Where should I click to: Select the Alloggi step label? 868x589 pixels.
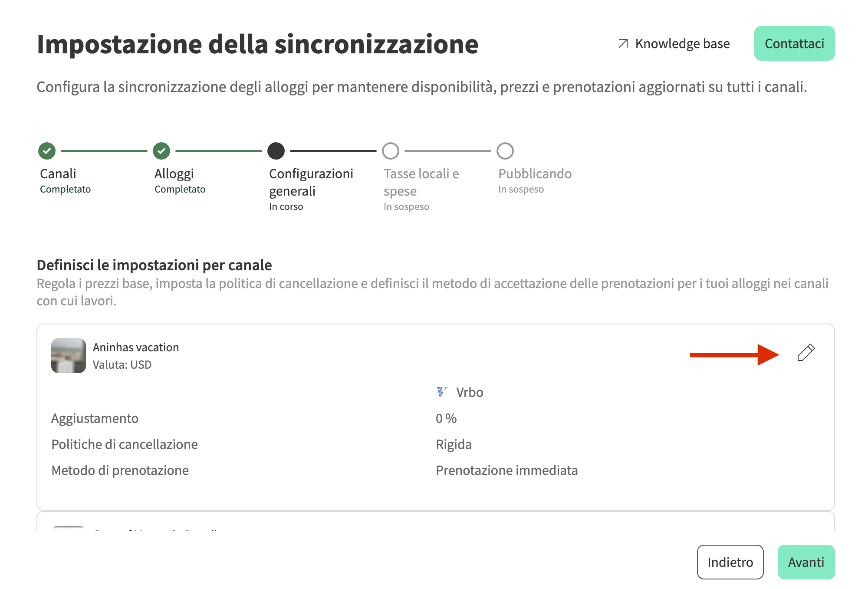pyautogui.click(x=174, y=173)
